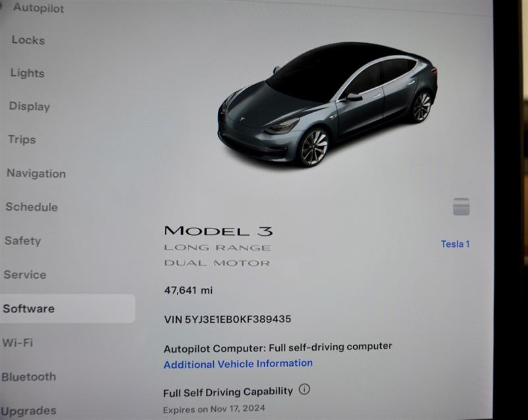The image size is (528, 420).
Task: Tap the Model 3 car image
Action: coord(327,104)
